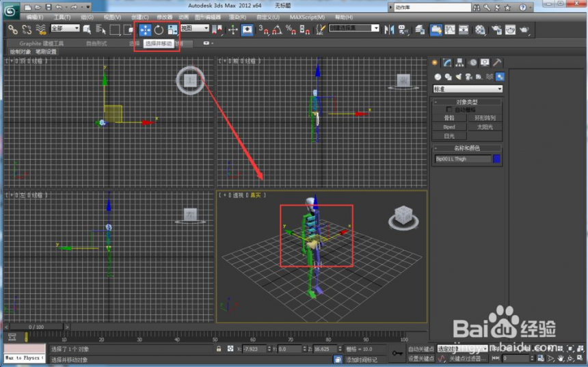Image resolution: width=588 pixels, height=367 pixels.
Task: Click the X coordinate field showing -7.923
Action: (x=254, y=349)
